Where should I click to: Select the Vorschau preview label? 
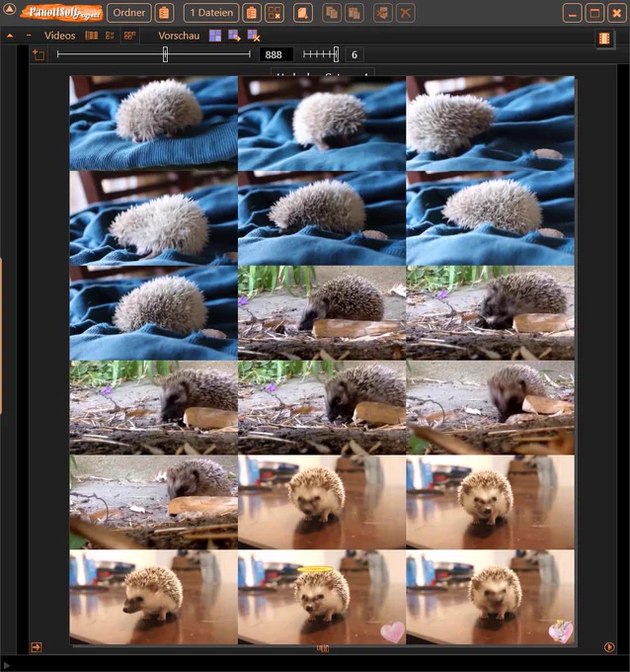[x=179, y=36]
